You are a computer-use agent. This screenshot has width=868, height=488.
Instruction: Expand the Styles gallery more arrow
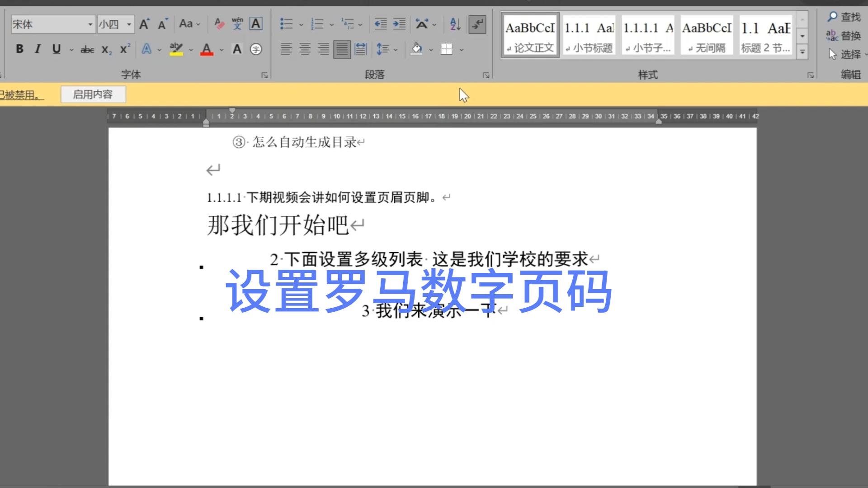(x=802, y=52)
